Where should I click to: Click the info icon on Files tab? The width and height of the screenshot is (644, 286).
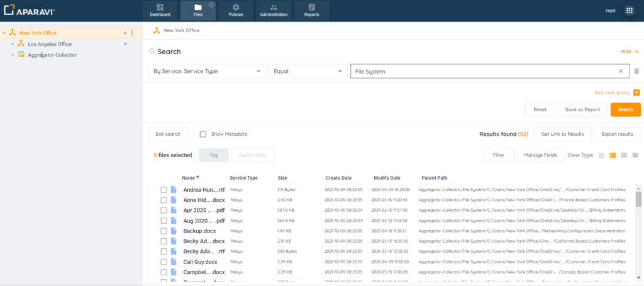(x=211, y=5)
